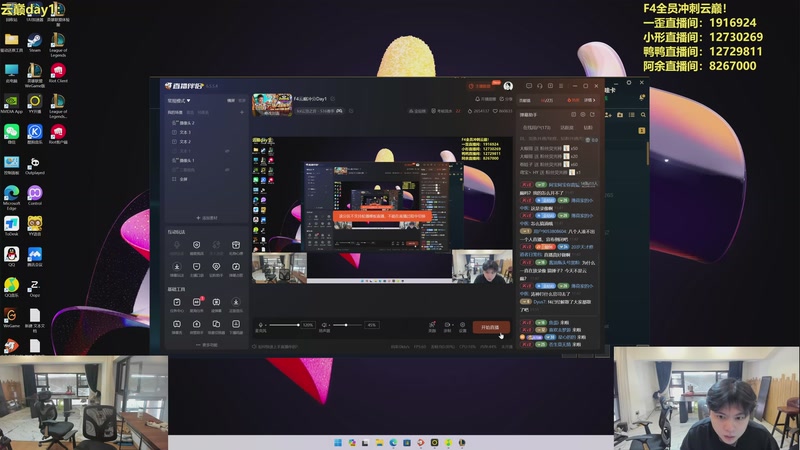800x450 pixels.
Task: Switch to the 横屏 landscape tab
Action: 231,101
